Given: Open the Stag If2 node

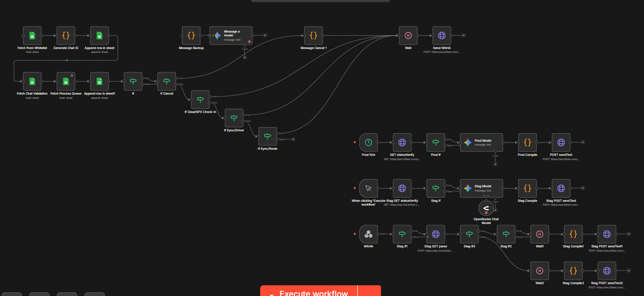Looking at the screenshot, I should [506, 234].
